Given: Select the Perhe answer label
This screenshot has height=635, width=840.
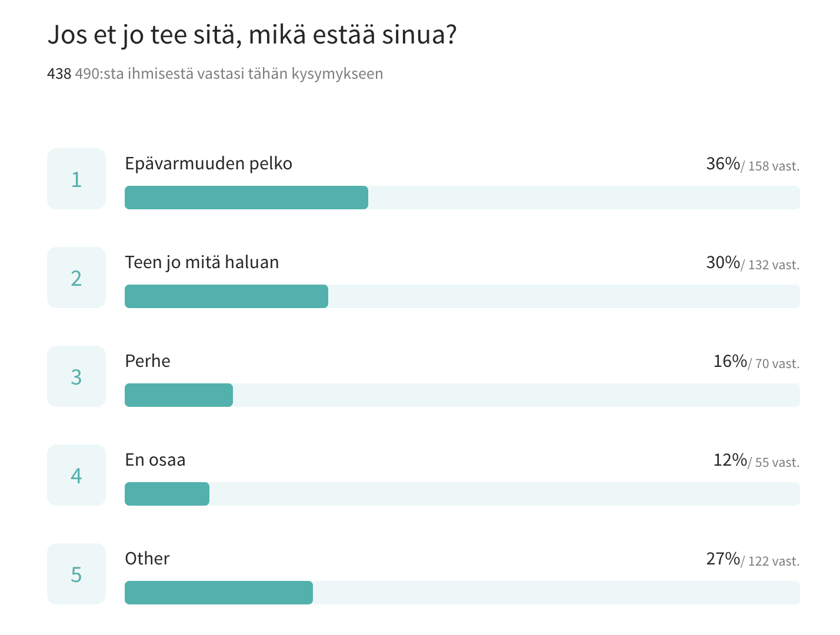Looking at the screenshot, I should tap(148, 361).
